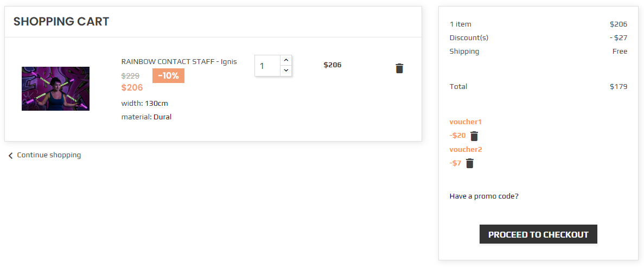
Task: Select the voucher2 label
Action: point(466,149)
